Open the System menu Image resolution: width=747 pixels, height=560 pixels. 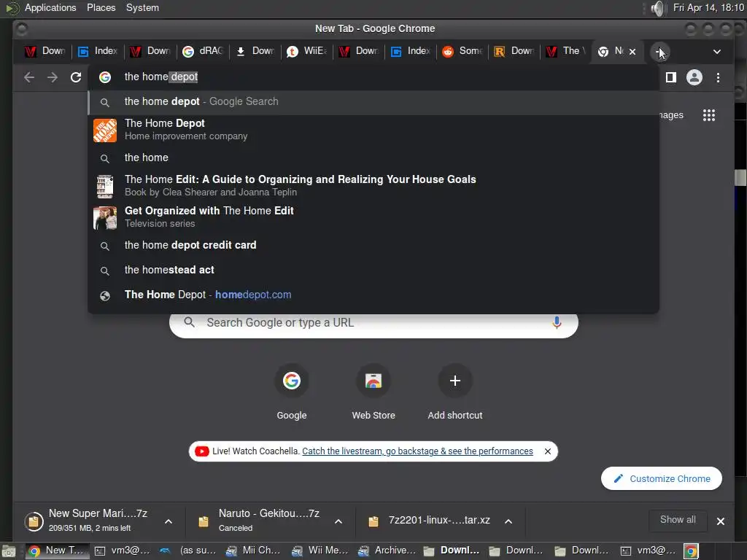(142, 7)
